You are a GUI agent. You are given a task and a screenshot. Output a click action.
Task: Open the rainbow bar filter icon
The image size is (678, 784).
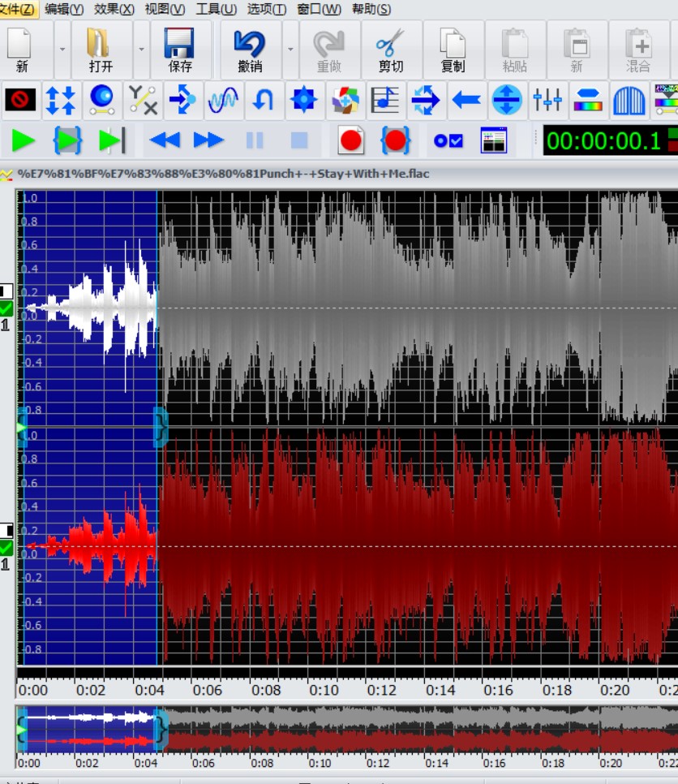click(587, 100)
